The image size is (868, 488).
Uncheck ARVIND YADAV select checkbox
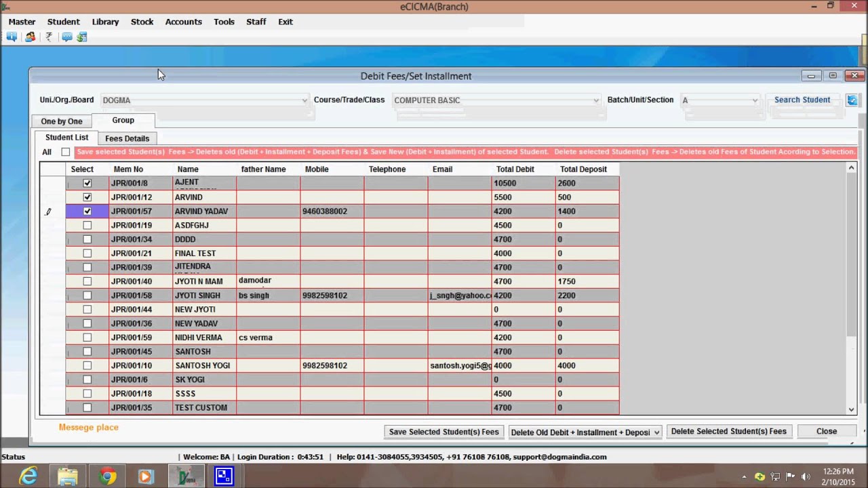(x=87, y=211)
